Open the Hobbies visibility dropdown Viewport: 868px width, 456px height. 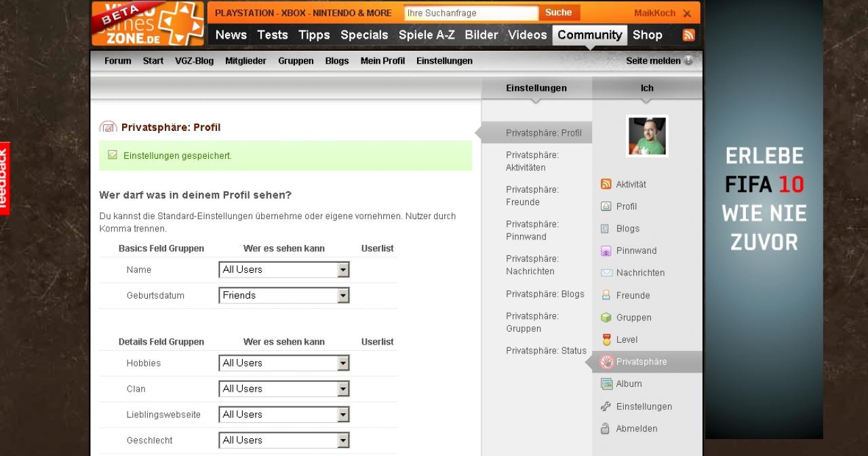[x=284, y=364]
